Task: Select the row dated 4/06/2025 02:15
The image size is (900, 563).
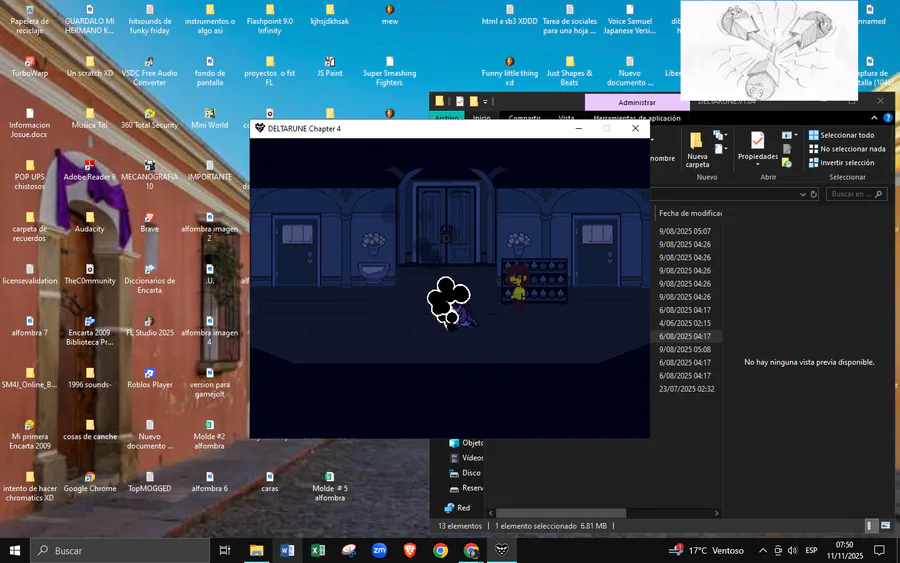Action: pos(686,323)
